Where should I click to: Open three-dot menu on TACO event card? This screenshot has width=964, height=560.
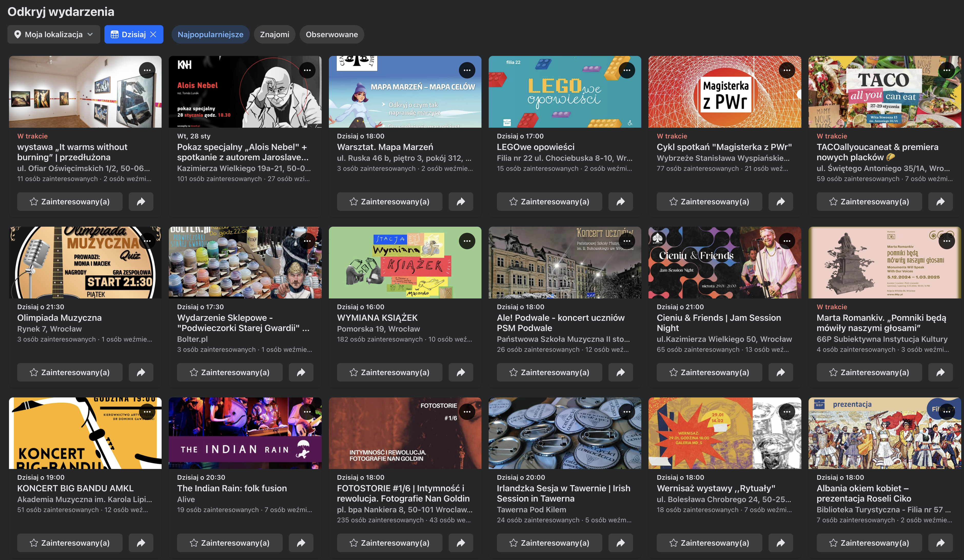point(947,70)
